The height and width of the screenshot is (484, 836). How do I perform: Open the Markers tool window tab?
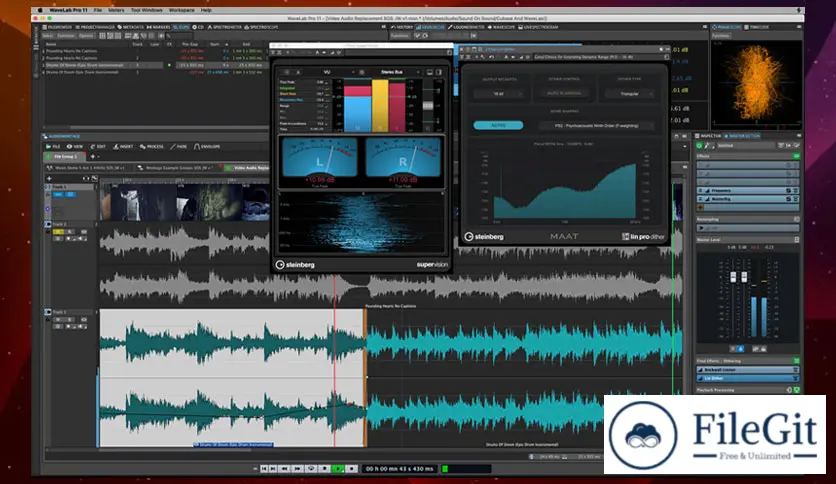[x=158, y=27]
